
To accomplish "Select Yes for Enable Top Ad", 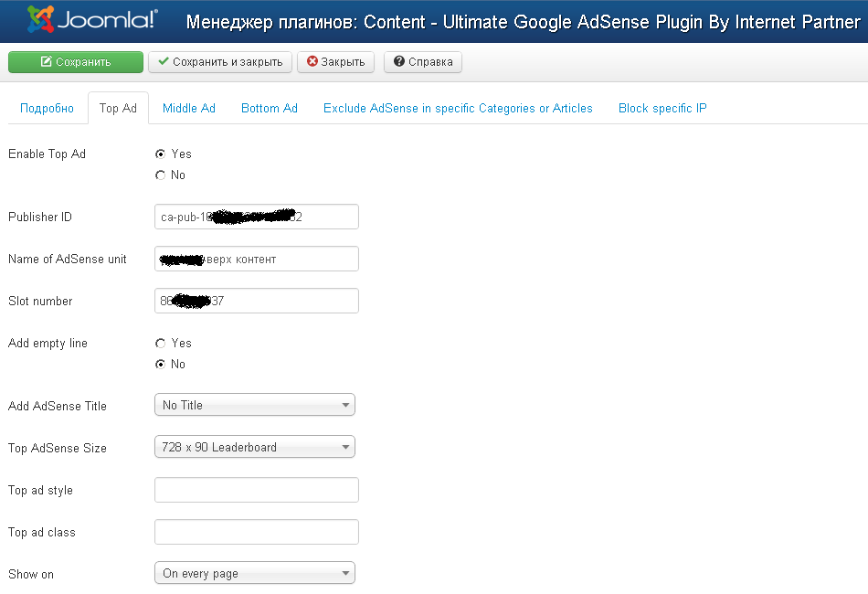I will pyautogui.click(x=161, y=154).
